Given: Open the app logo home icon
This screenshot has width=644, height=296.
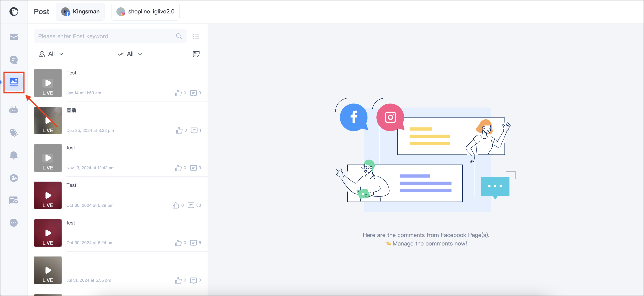Looking at the screenshot, I should coord(14,11).
